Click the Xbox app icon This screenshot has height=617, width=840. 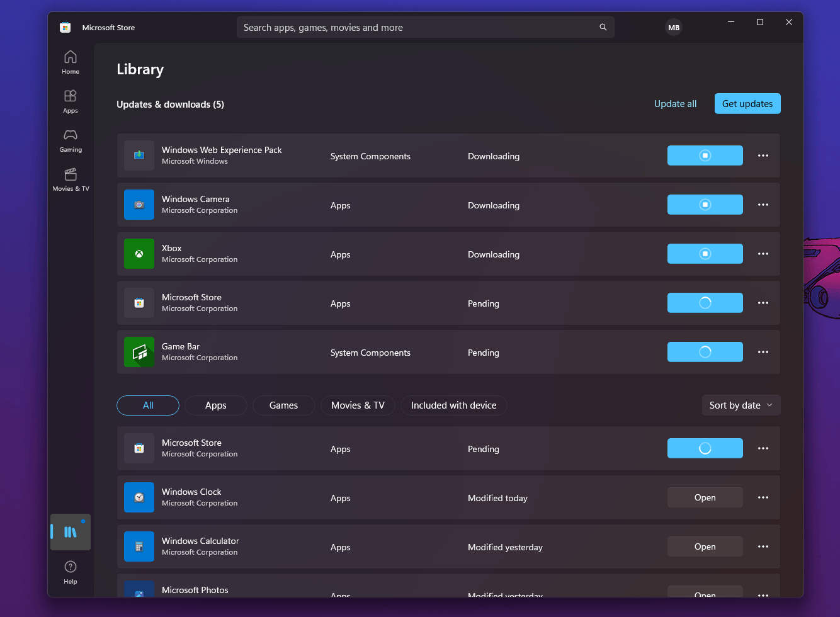139,254
